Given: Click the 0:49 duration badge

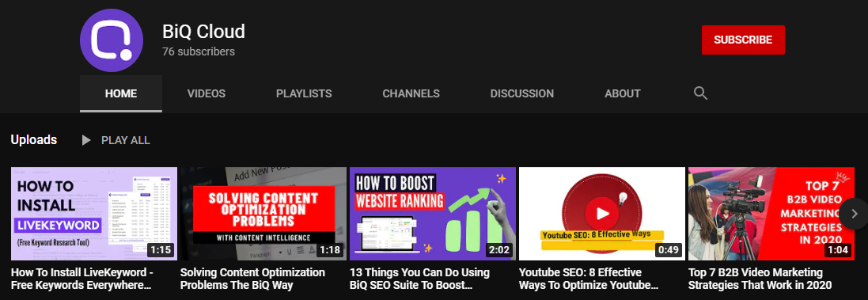Looking at the screenshot, I should pyautogui.click(x=668, y=249).
